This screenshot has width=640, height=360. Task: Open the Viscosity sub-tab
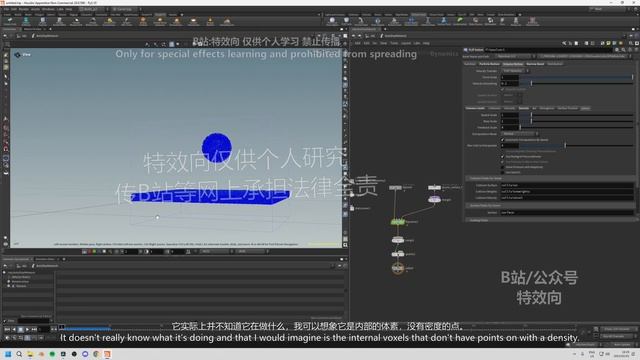tap(509, 108)
